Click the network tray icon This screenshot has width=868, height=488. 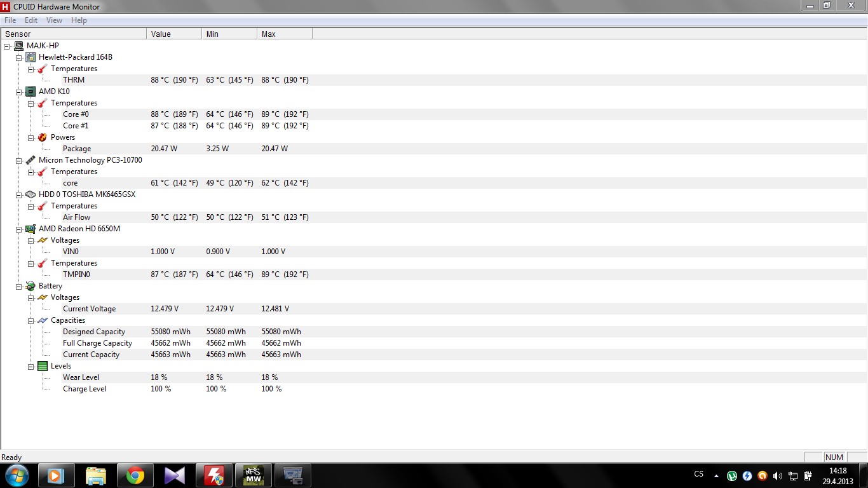click(x=793, y=475)
